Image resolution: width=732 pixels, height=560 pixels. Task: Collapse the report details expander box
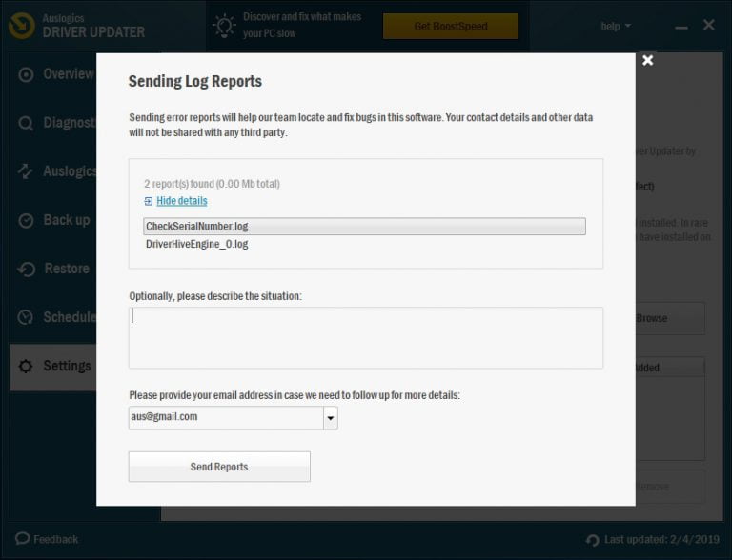(148, 201)
